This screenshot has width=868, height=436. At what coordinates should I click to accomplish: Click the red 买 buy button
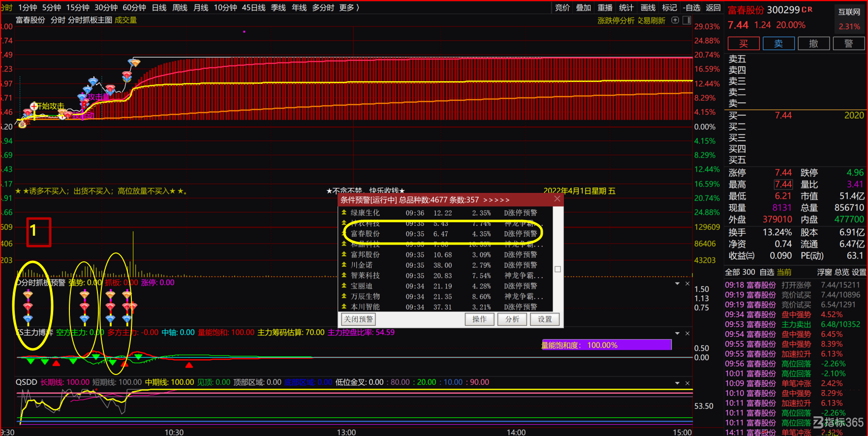point(744,43)
